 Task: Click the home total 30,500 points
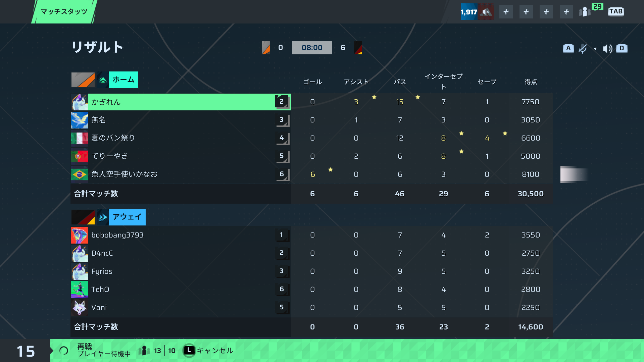[x=531, y=194]
